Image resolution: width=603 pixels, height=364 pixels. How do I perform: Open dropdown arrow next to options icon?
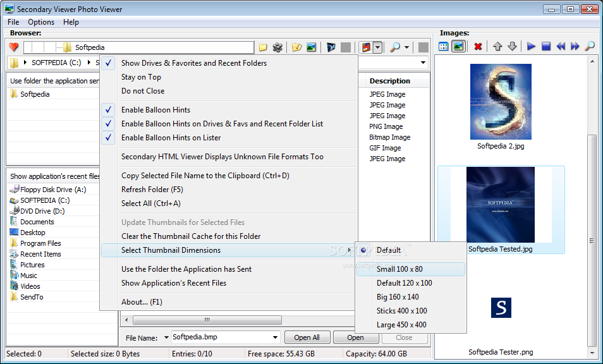377,47
